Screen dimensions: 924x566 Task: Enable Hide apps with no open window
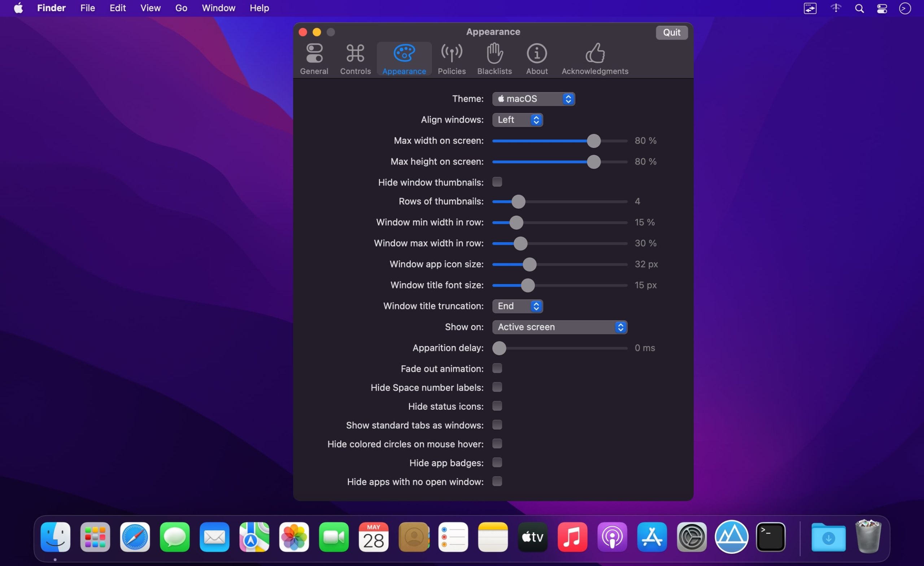497,482
